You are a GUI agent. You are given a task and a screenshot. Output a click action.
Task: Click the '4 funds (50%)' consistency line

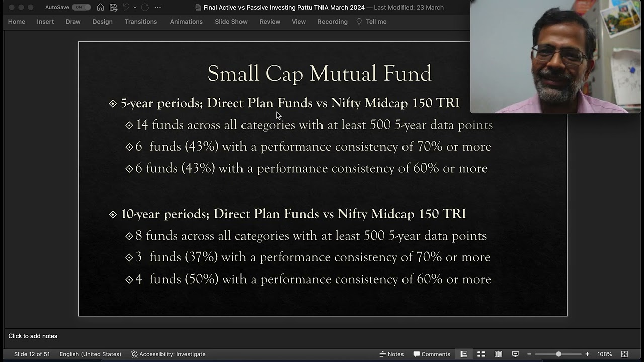[x=313, y=279]
